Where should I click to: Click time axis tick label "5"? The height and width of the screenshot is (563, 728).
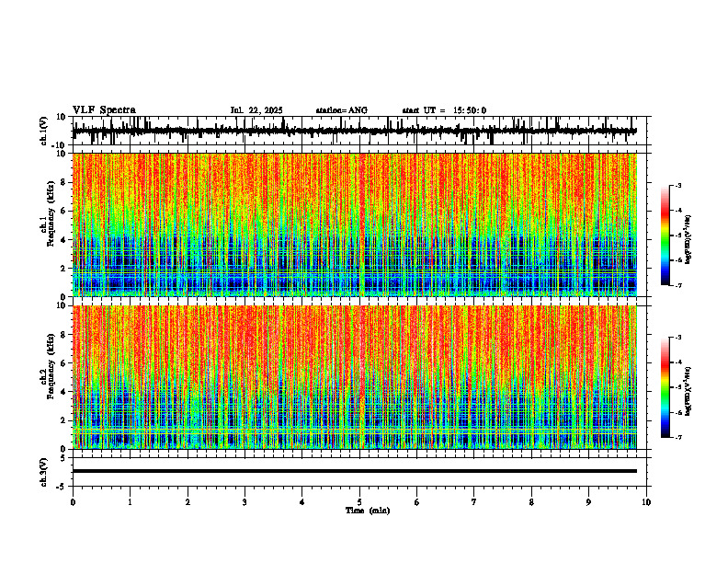point(359,502)
